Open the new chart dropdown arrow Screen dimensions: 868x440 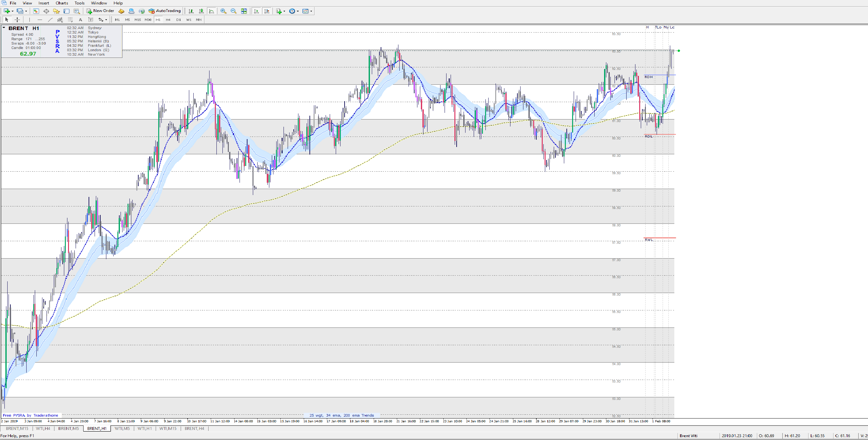(x=12, y=11)
